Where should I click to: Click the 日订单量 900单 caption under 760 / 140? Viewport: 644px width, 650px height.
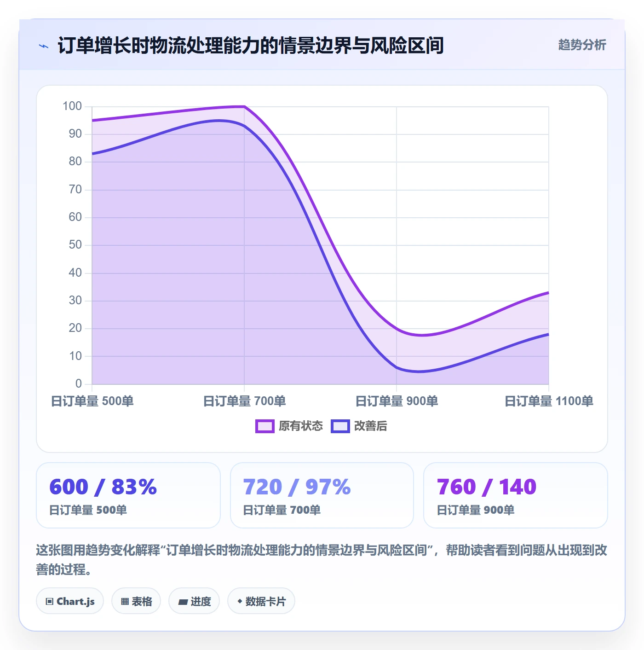pos(475,510)
